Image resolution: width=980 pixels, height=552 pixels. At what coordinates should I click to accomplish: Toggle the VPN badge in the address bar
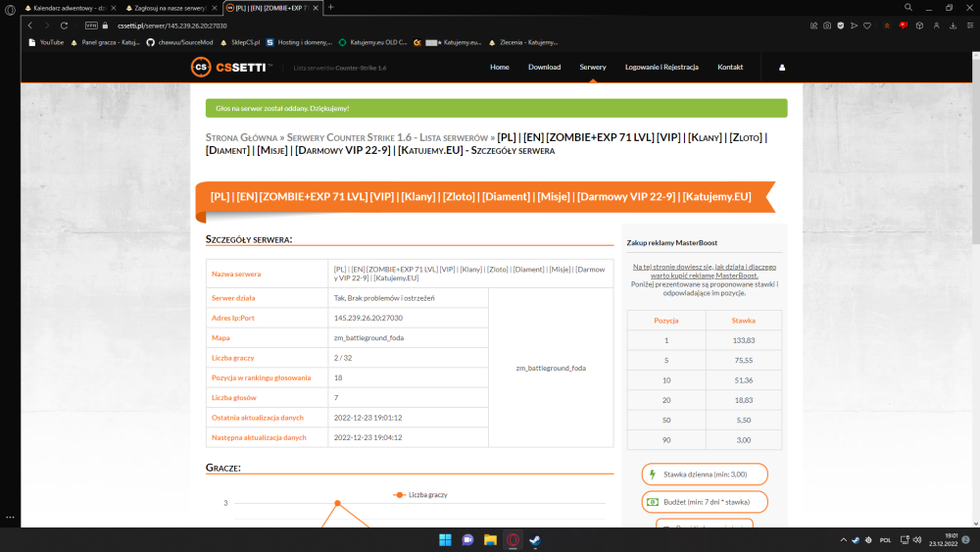91,25
